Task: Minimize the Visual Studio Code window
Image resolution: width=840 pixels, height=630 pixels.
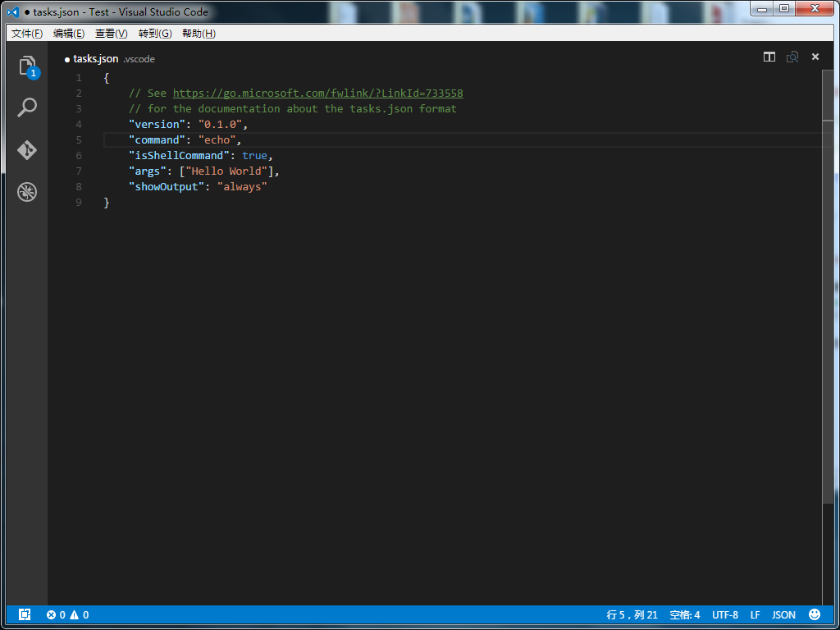Action: click(x=762, y=8)
